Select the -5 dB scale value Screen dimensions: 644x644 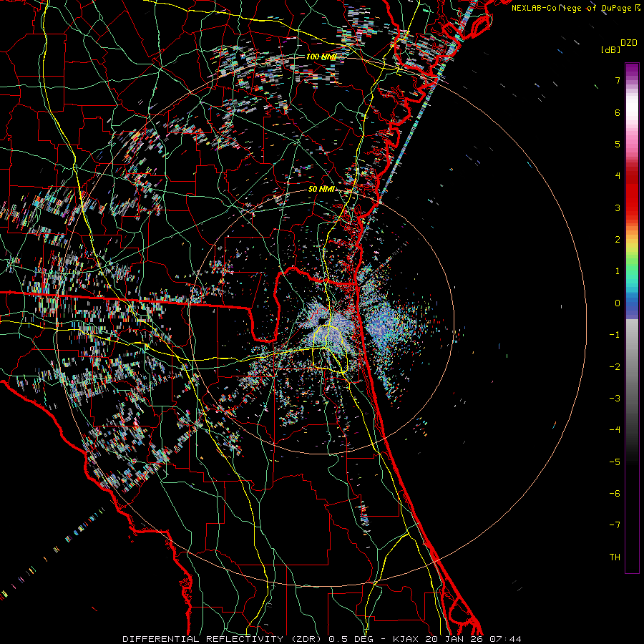point(615,462)
